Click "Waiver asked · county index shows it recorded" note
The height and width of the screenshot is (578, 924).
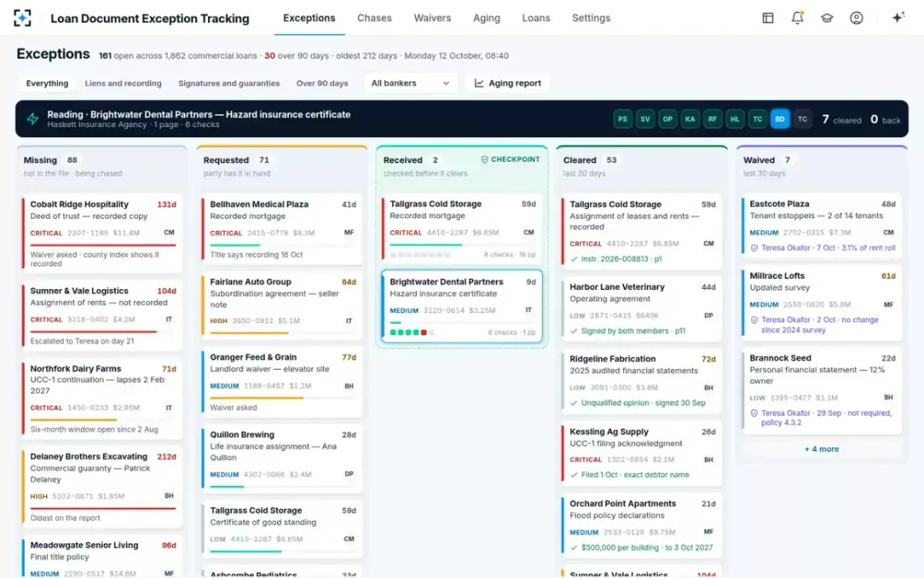pyautogui.click(x=95, y=259)
